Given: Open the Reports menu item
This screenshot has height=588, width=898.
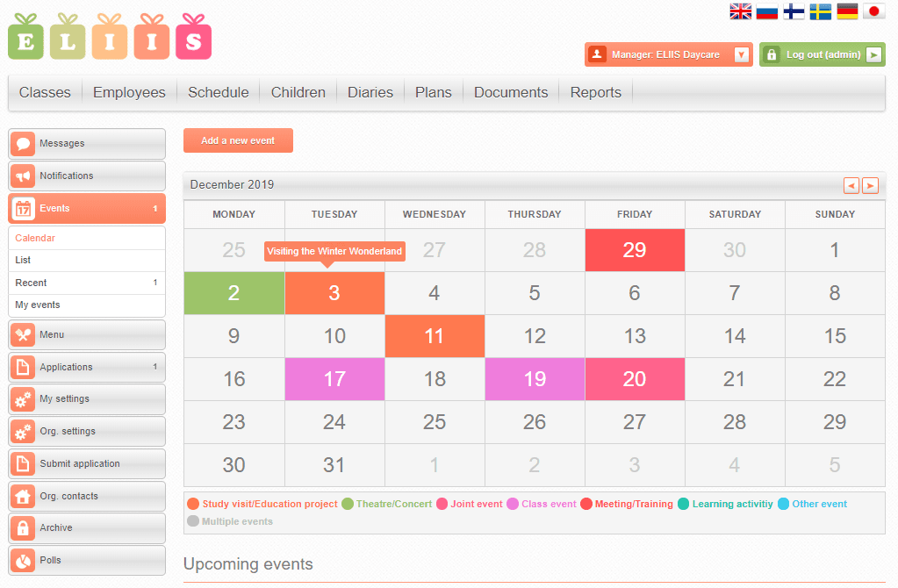Looking at the screenshot, I should (595, 92).
